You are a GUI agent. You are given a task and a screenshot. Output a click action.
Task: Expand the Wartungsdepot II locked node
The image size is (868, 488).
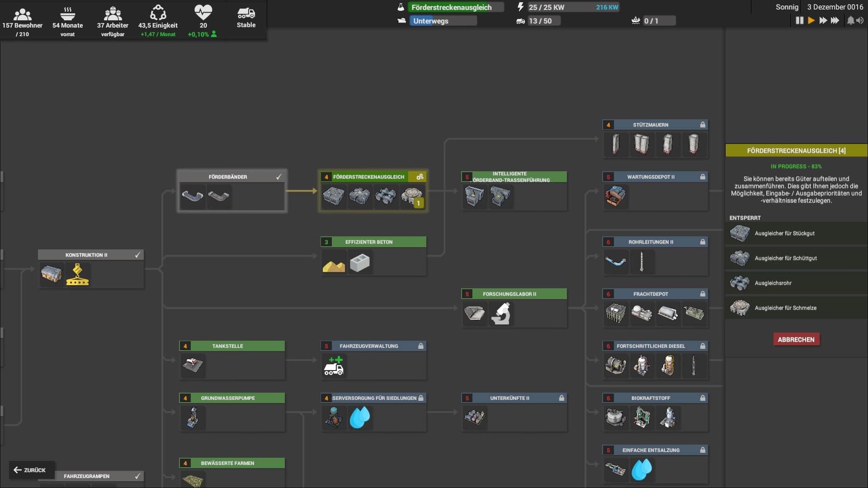(x=654, y=176)
